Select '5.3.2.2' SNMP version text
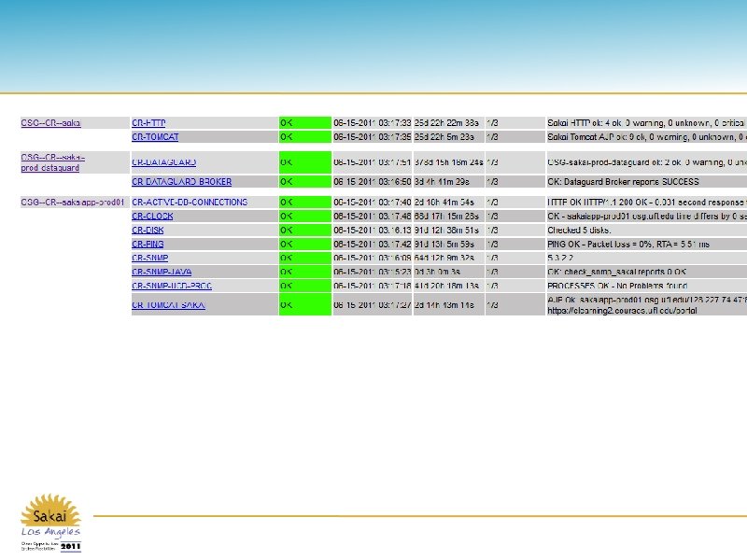Viewport: 747px width, 560px height. 560,258
